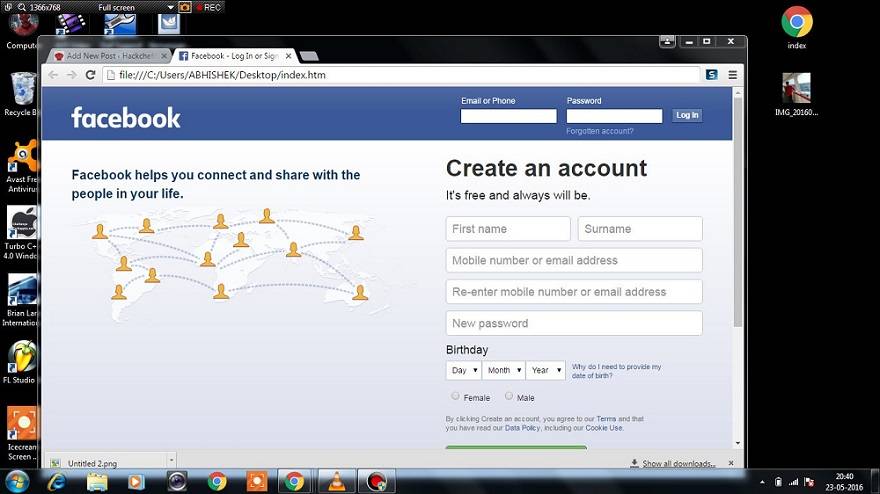
Task: Click the Password login field
Action: coord(615,116)
